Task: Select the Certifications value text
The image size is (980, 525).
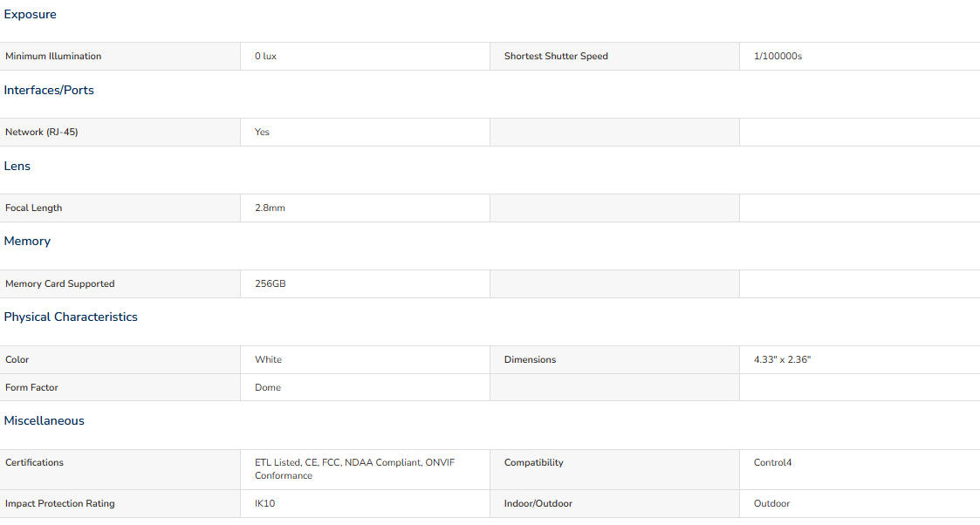Action: point(354,469)
